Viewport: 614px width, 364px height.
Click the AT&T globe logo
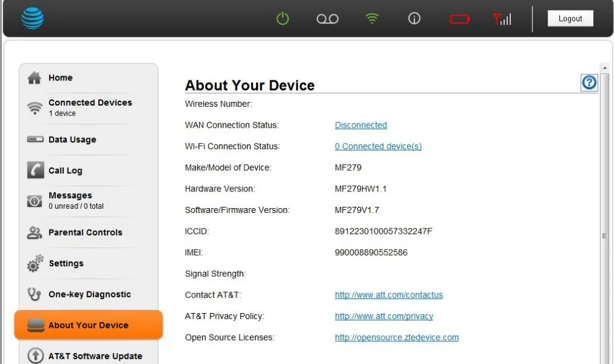[33, 18]
